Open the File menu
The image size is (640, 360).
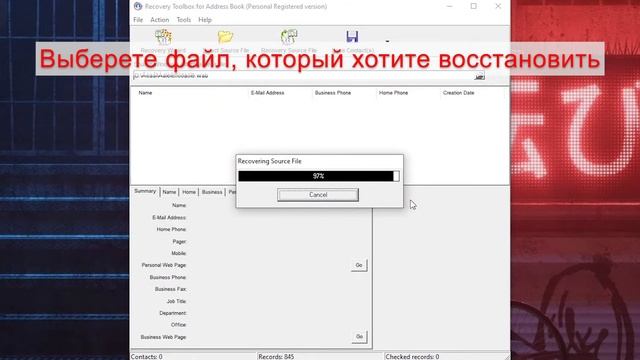pos(138,20)
